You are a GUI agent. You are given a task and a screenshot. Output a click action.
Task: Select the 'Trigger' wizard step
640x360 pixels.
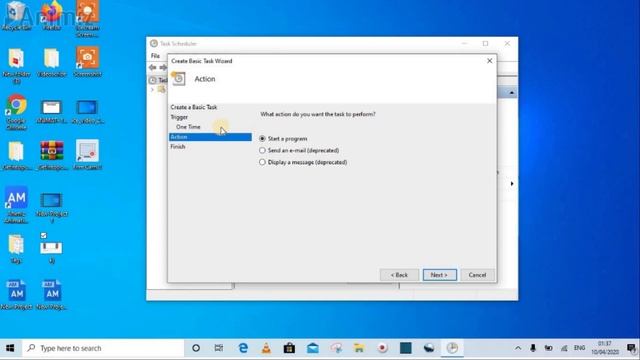pos(179,117)
